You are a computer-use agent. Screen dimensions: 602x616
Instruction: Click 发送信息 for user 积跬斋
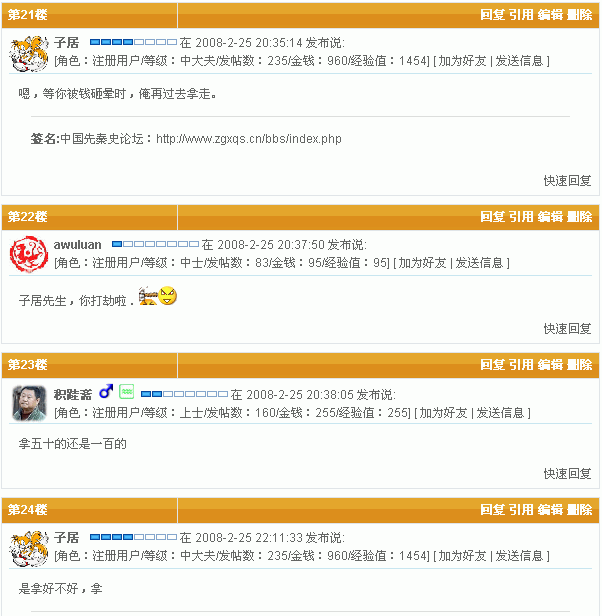point(500,413)
